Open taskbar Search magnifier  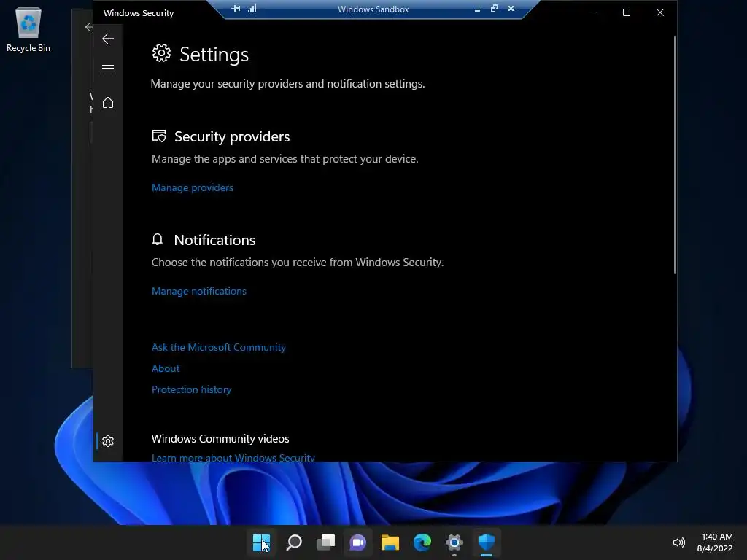(294, 542)
